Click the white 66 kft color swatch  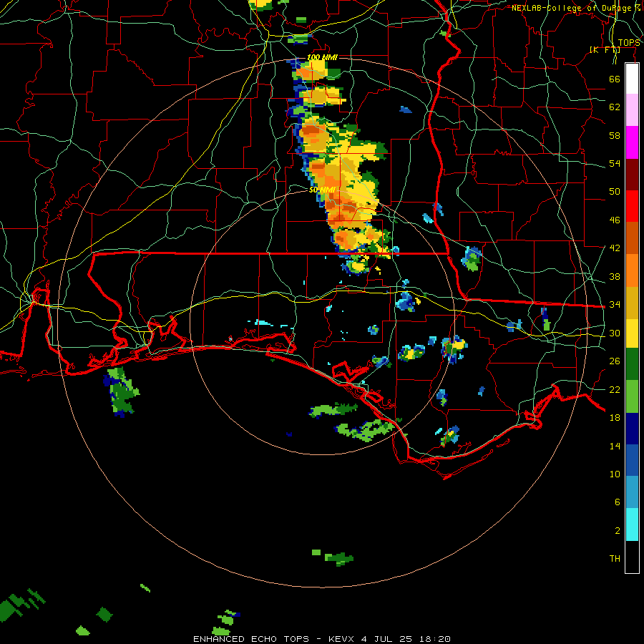tap(632, 79)
